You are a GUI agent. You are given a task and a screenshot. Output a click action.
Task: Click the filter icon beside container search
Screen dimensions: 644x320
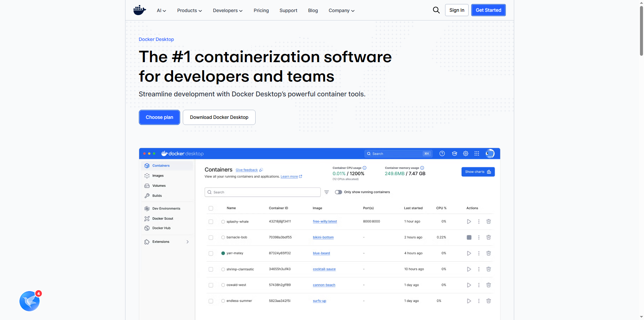point(326,192)
